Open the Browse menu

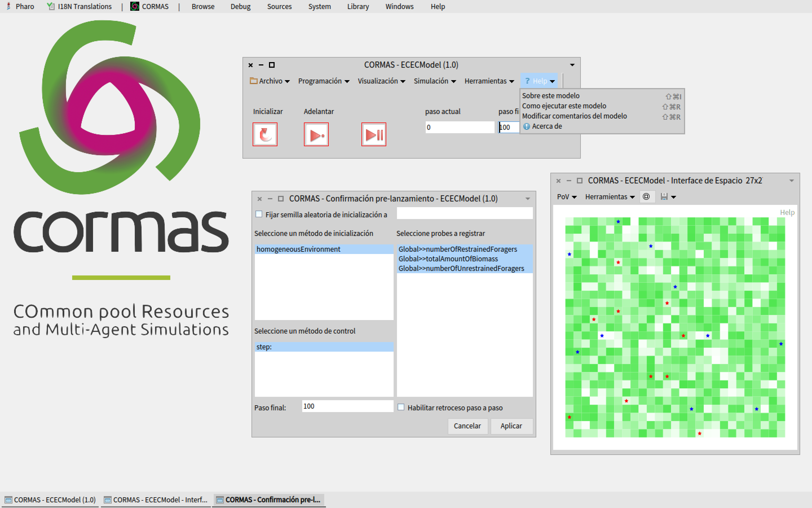[203, 6]
